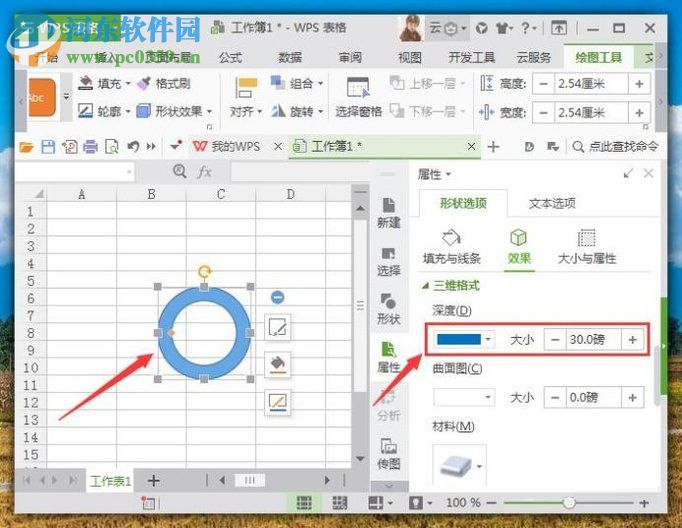Viewport: 682px width, 528px height.
Task: Switch to 文本选项 tab
Action: click(552, 203)
